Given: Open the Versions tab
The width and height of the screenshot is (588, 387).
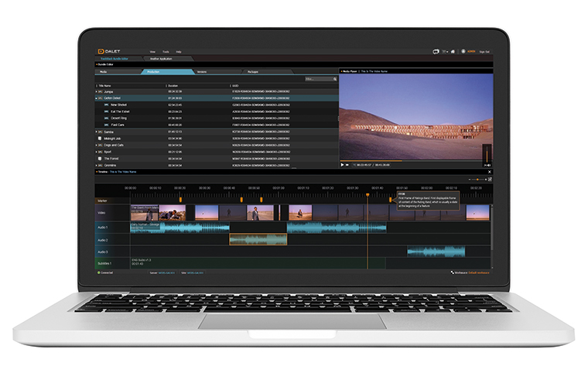Looking at the screenshot, I should [x=202, y=71].
